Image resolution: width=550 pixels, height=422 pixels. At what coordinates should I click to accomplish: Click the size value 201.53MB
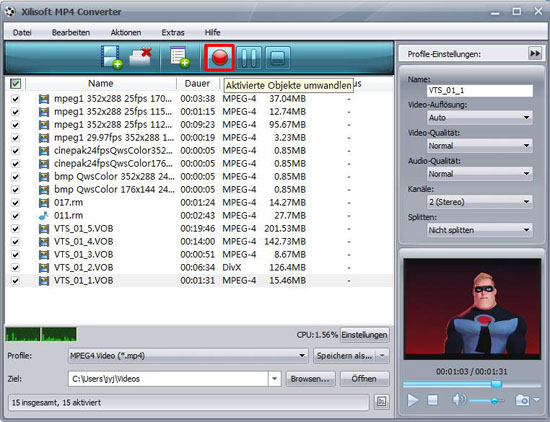(x=285, y=229)
